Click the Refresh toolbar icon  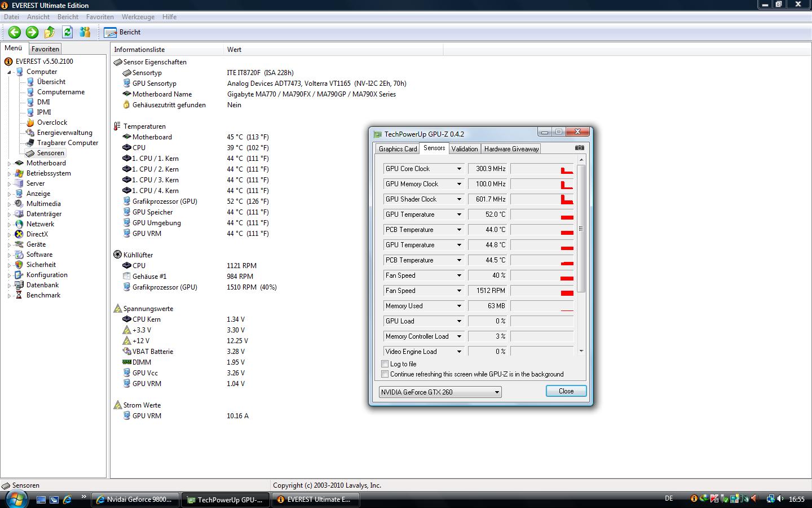[x=68, y=32]
